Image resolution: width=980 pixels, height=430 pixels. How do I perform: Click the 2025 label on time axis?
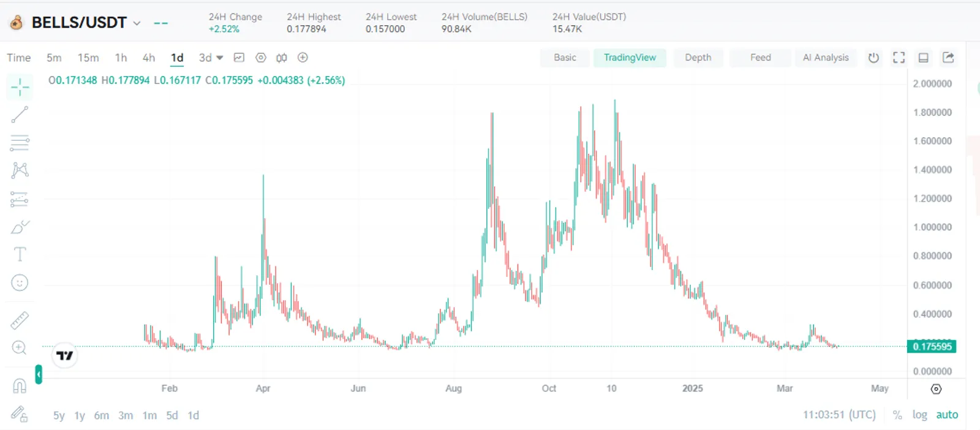click(693, 388)
